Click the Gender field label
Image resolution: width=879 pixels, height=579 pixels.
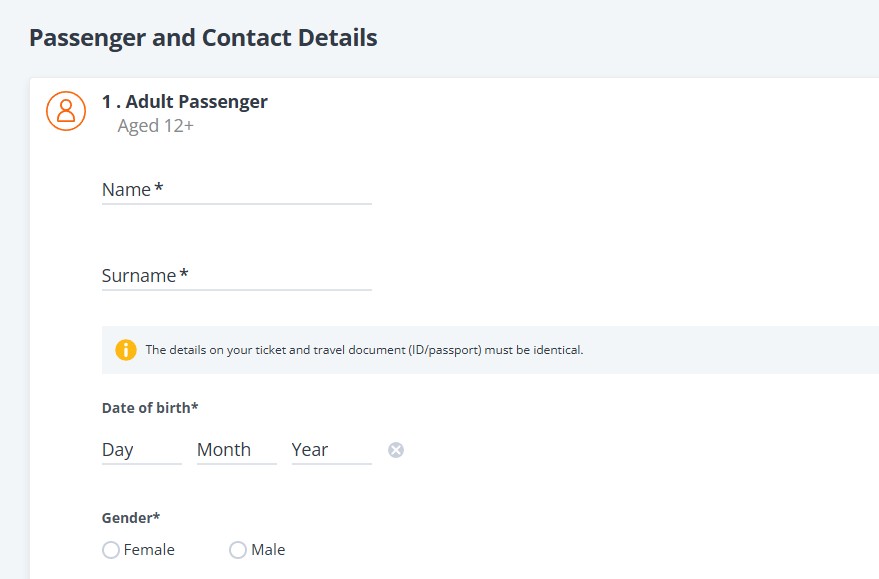131,518
